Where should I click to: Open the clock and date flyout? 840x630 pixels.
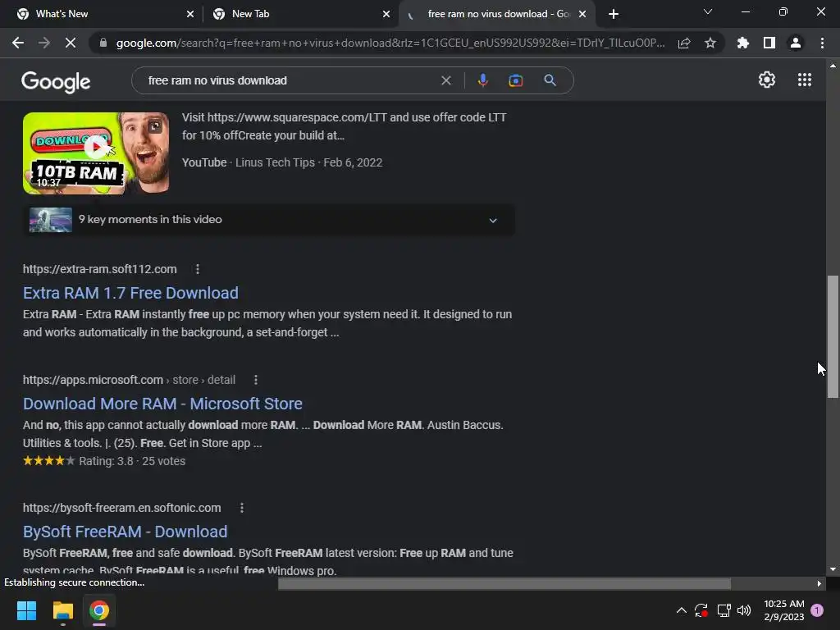point(783,610)
